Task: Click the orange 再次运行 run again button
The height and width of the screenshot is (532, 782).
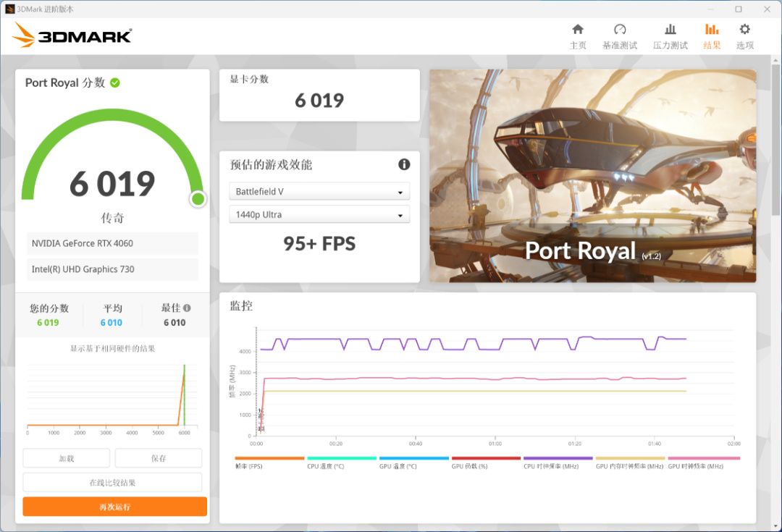Action: point(114,507)
